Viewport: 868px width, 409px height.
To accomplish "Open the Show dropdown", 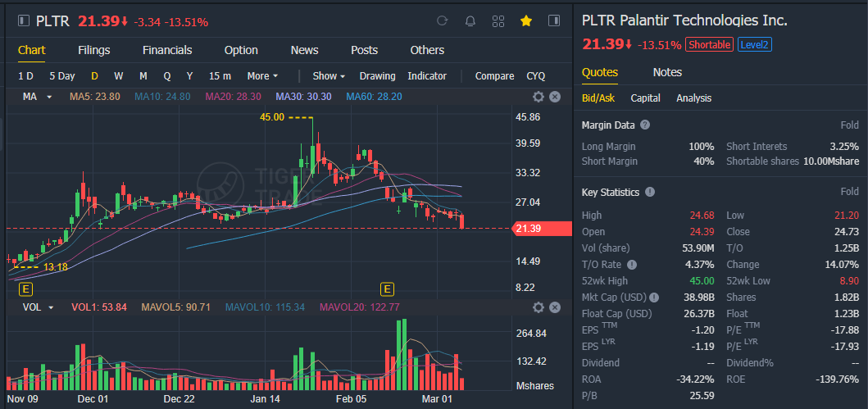I will [x=329, y=76].
